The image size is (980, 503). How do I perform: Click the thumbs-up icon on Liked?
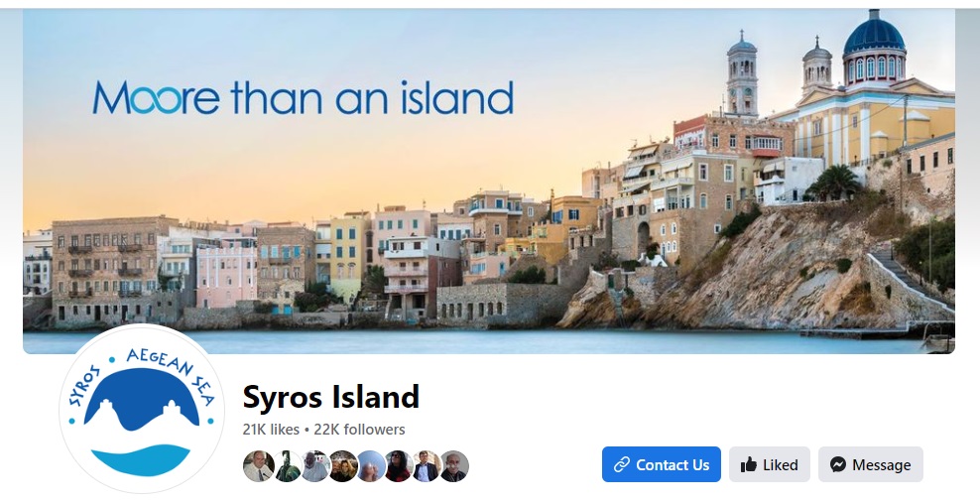pyautogui.click(x=748, y=465)
